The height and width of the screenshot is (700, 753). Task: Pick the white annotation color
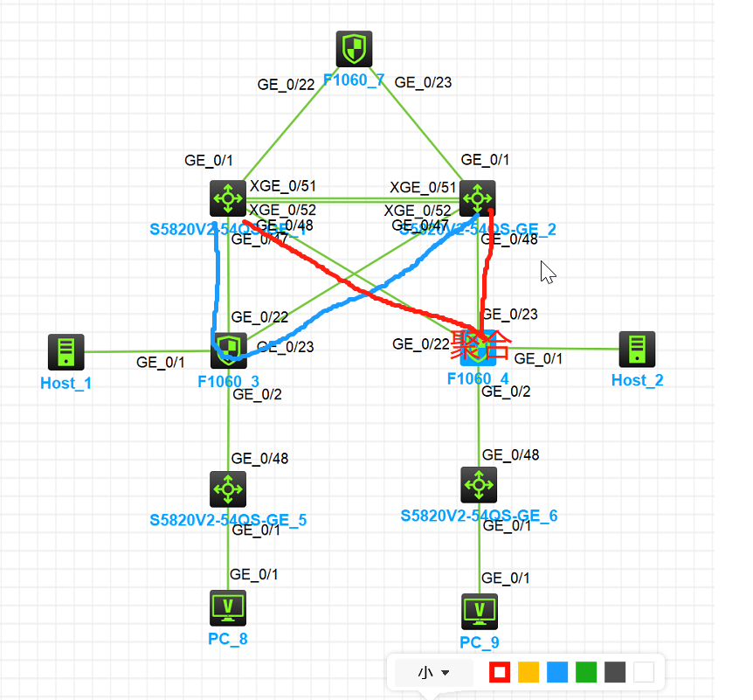[644, 672]
